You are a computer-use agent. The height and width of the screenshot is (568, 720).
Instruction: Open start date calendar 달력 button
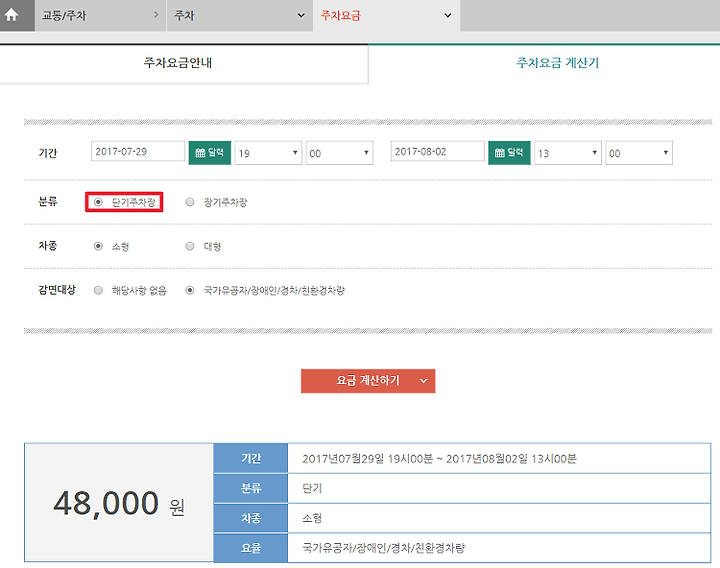[x=210, y=153]
